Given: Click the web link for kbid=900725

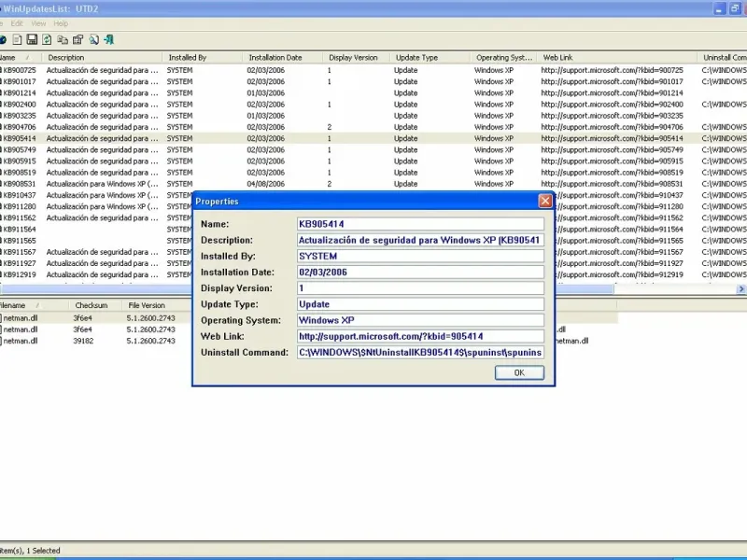Looking at the screenshot, I should click(x=612, y=70).
